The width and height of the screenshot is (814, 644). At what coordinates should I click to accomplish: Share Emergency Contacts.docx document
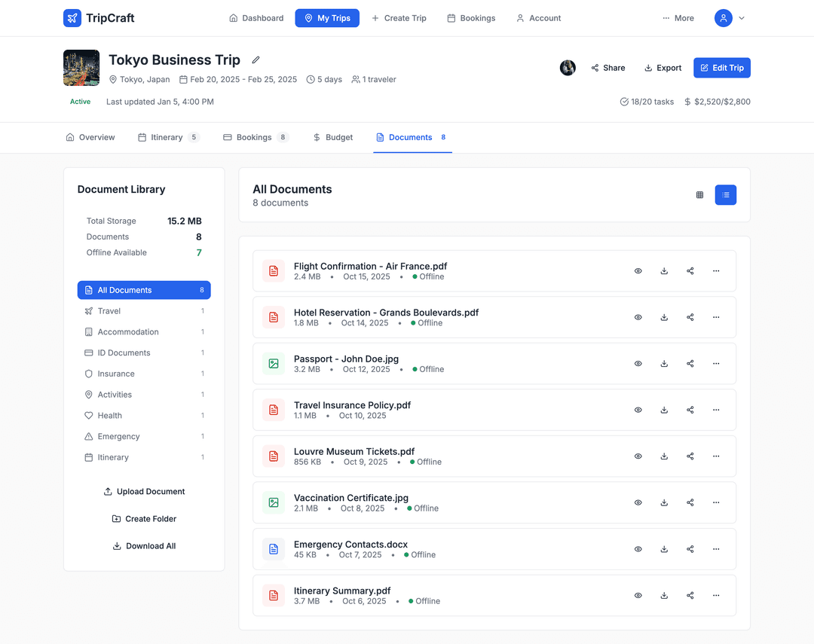tap(690, 549)
